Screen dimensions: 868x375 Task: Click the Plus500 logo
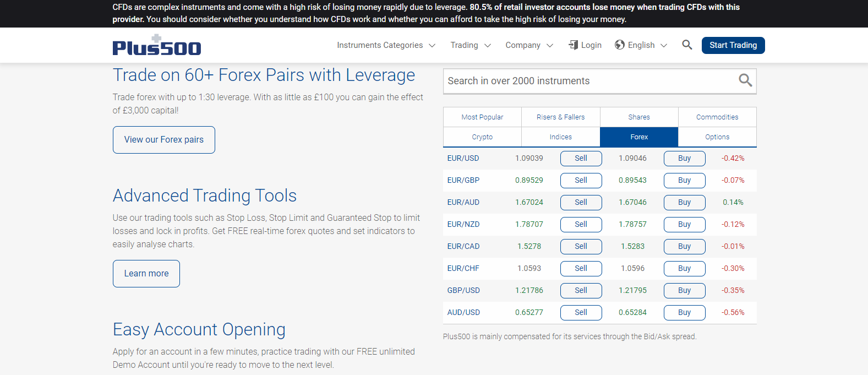(157, 45)
